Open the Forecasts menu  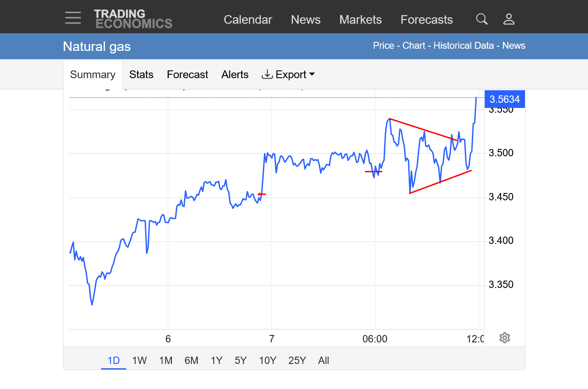click(426, 20)
